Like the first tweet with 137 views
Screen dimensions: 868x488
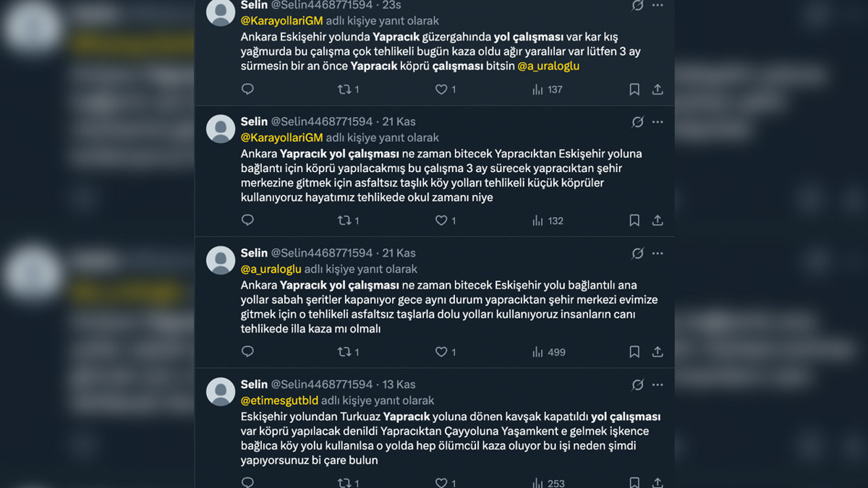441,90
